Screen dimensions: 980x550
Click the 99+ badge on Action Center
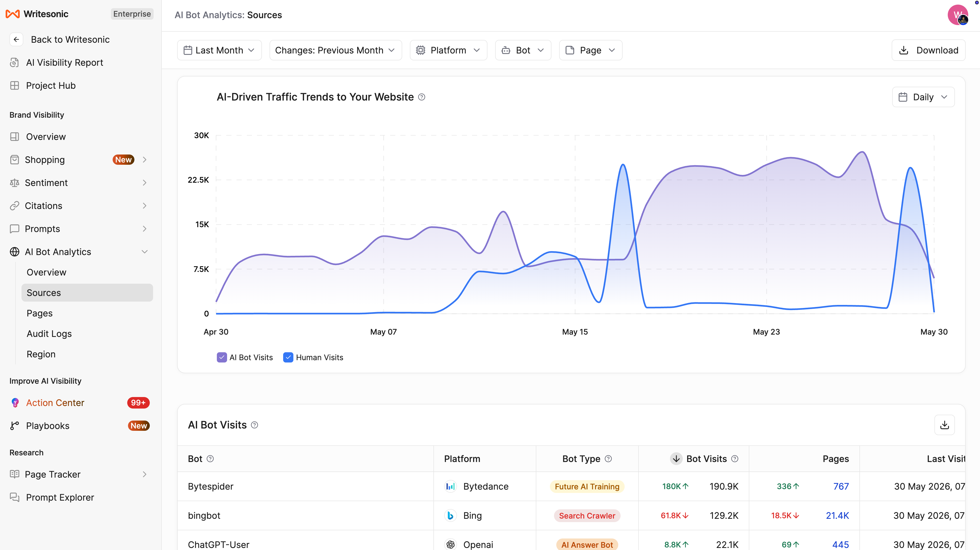[x=138, y=403]
